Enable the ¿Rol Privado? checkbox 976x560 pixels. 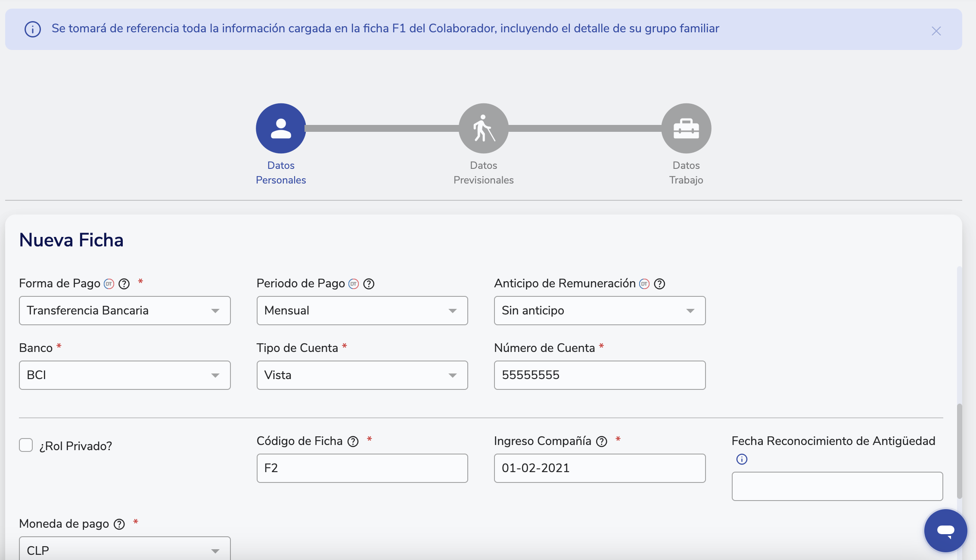[26, 445]
